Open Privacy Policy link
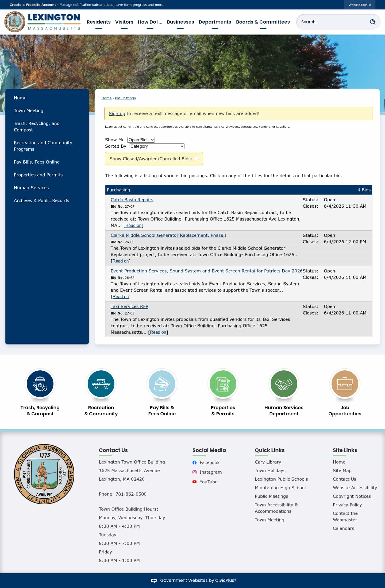The image size is (385, 588). [347, 505]
